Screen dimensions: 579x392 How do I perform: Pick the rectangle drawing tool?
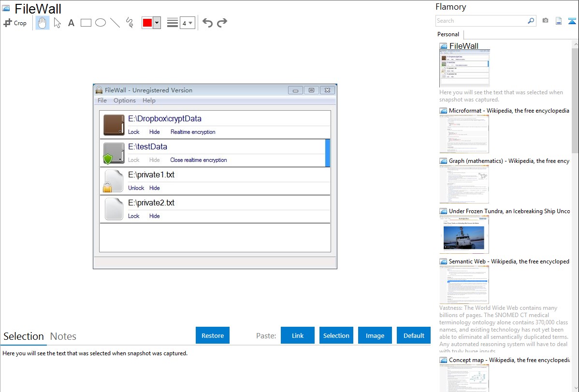[x=86, y=23]
